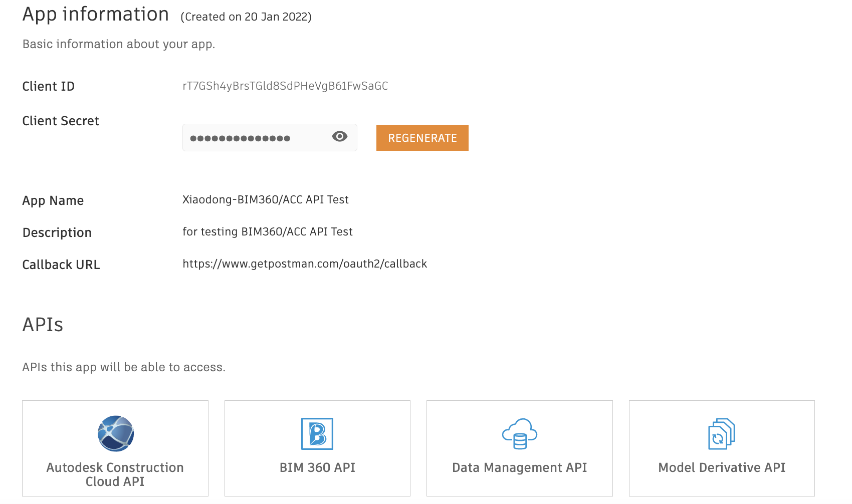Image resolution: width=852 pixels, height=504 pixels.
Task: Click the Autodesk Construction Cloud API label
Action: [115, 474]
